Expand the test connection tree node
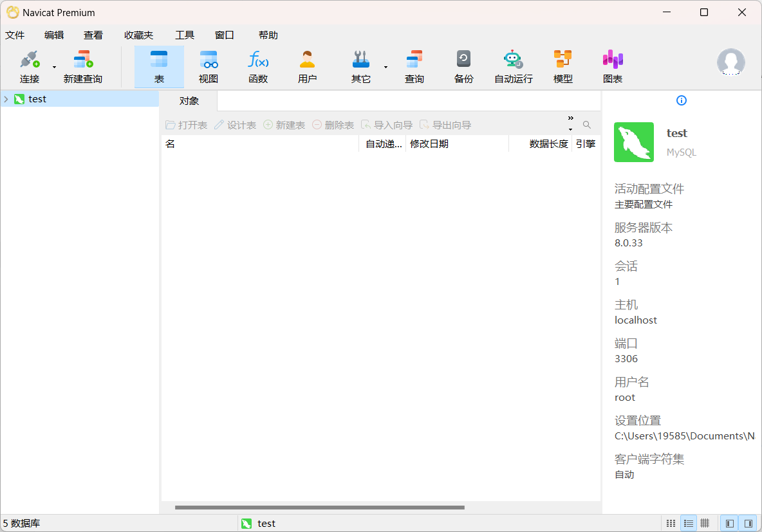Image resolution: width=762 pixels, height=532 pixels. pos(6,99)
